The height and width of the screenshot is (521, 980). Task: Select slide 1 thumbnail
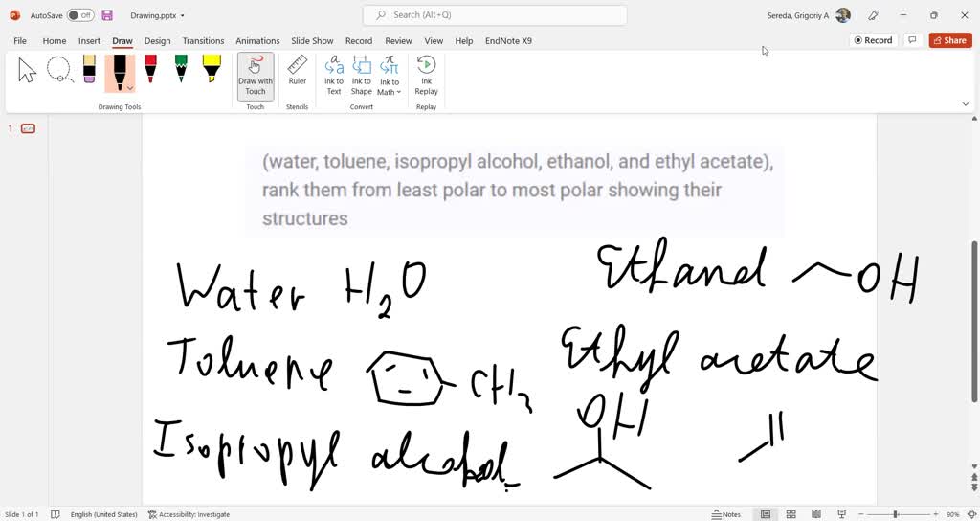tap(28, 128)
